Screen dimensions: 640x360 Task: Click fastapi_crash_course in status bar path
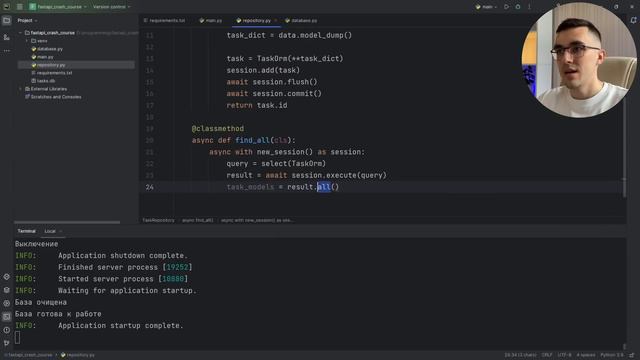pyautogui.click(x=30, y=355)
